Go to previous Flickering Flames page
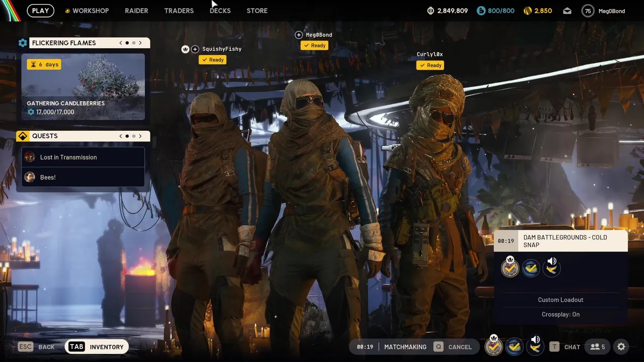This screenshot has height=362, width=644. (x=121, y=43)
